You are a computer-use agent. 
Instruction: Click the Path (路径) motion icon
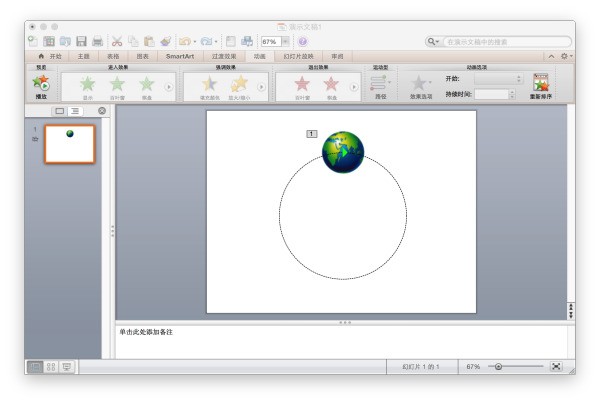(x=380, y=85)
